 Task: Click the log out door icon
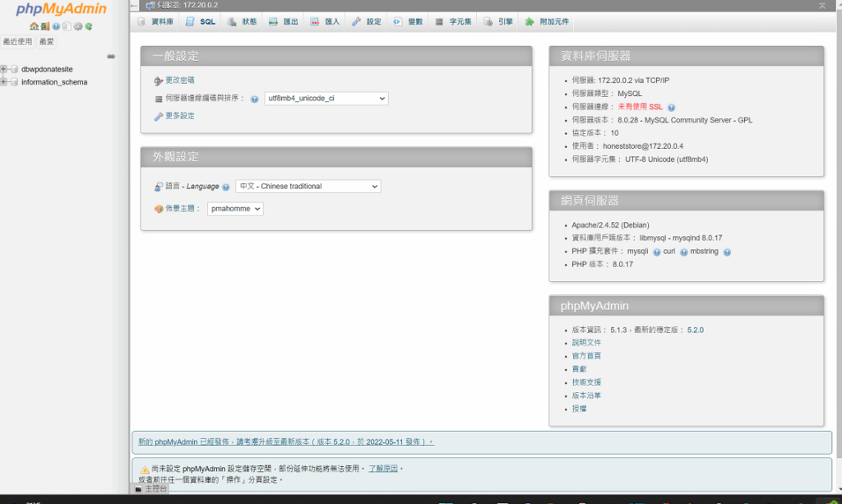pyautogui.click(x=45, y=26)
